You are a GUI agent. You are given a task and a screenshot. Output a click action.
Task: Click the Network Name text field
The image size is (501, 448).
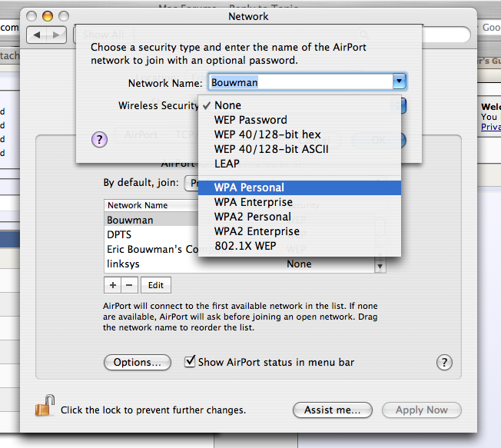[x=301, y=82]
